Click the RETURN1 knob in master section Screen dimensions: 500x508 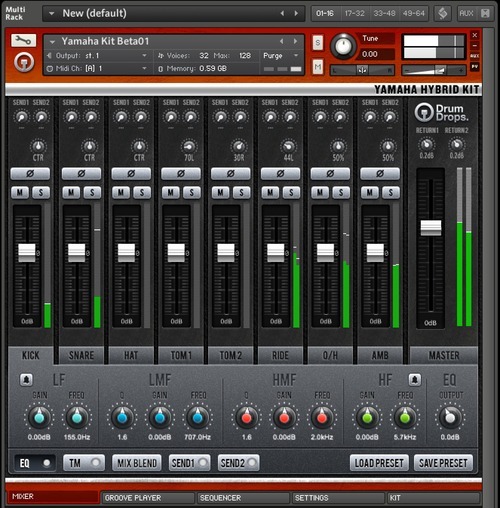pyautogui.click(x=426, y=144)
